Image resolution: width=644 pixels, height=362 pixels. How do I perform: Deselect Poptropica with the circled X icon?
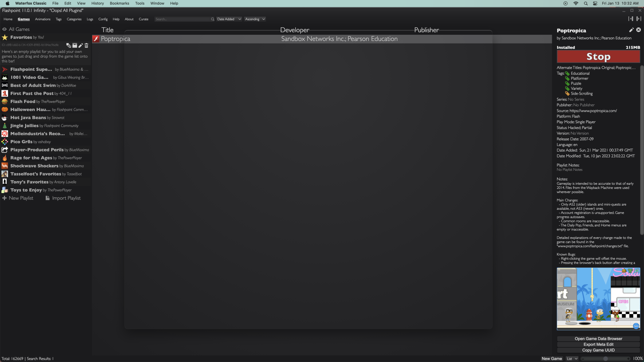pyautogui.click(x=639, y=30)
